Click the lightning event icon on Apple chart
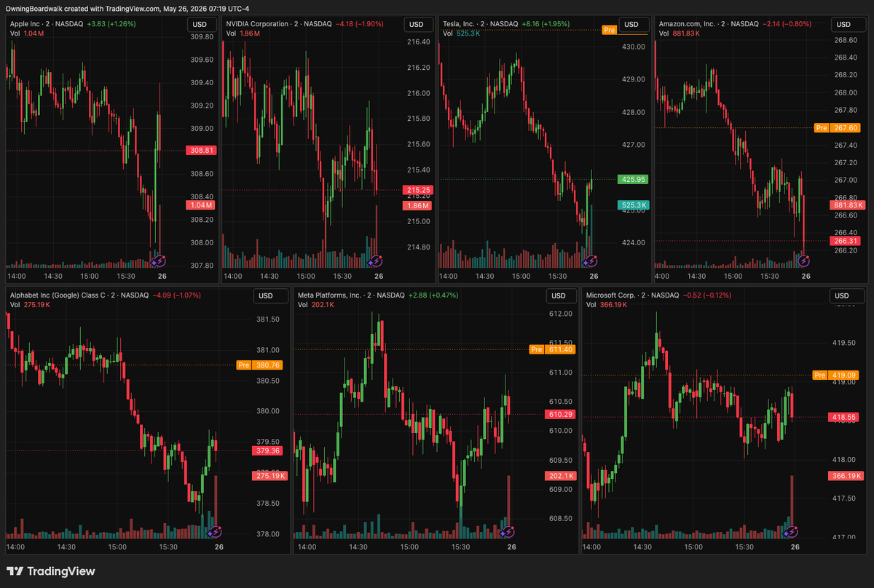 tap(160, 261)
